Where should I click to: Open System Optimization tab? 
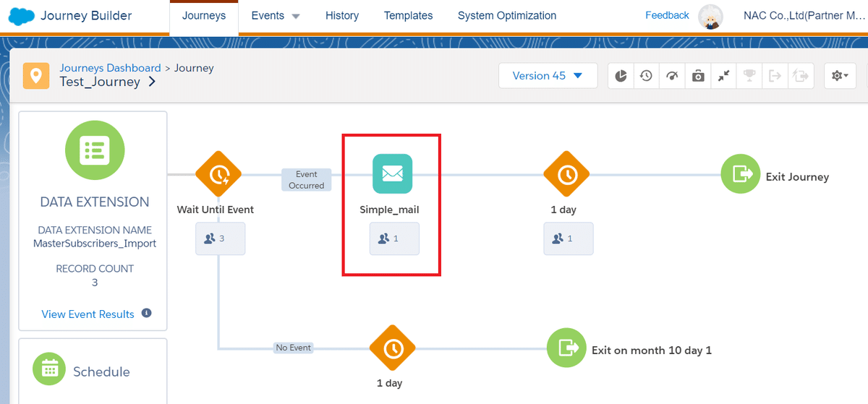coord(507,15)
